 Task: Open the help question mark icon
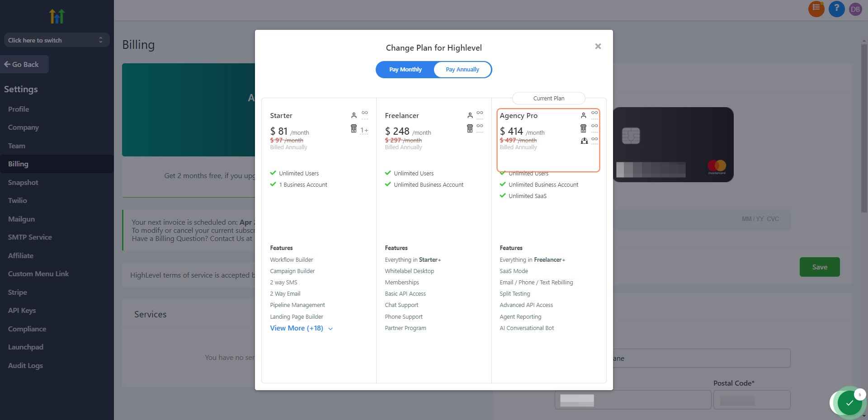836,9
